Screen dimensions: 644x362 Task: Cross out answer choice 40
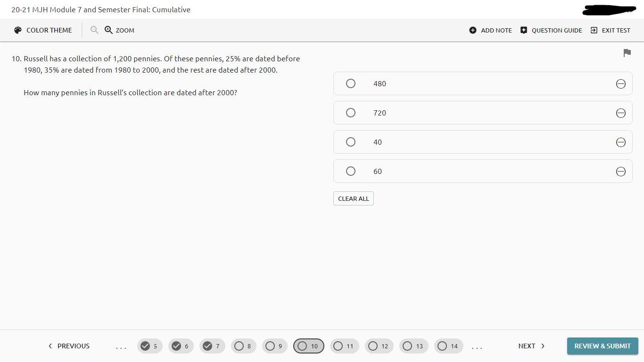point(620,142)
